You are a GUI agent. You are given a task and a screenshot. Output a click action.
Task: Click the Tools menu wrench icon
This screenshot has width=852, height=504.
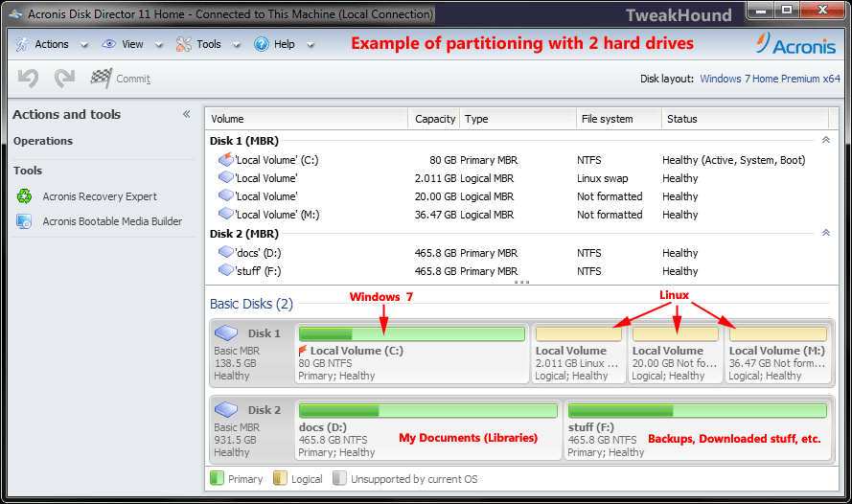pos(184,44)
